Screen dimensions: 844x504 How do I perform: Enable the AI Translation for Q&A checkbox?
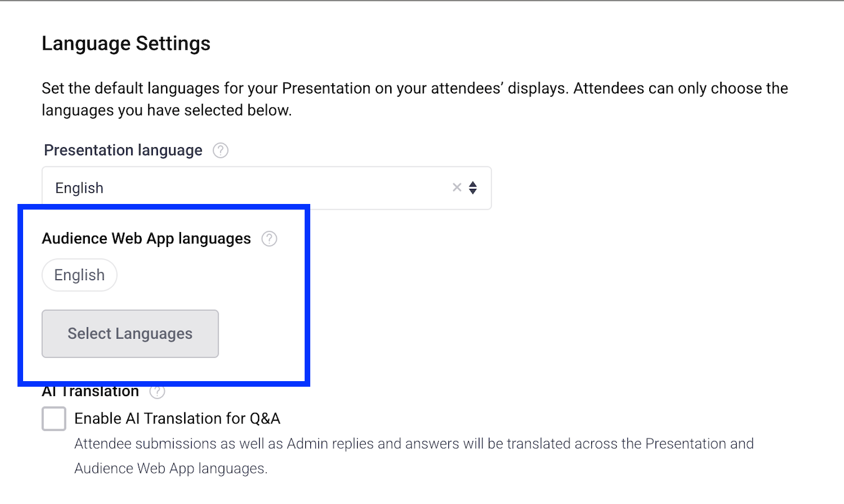pyautogui.click(x=54, y=419)
